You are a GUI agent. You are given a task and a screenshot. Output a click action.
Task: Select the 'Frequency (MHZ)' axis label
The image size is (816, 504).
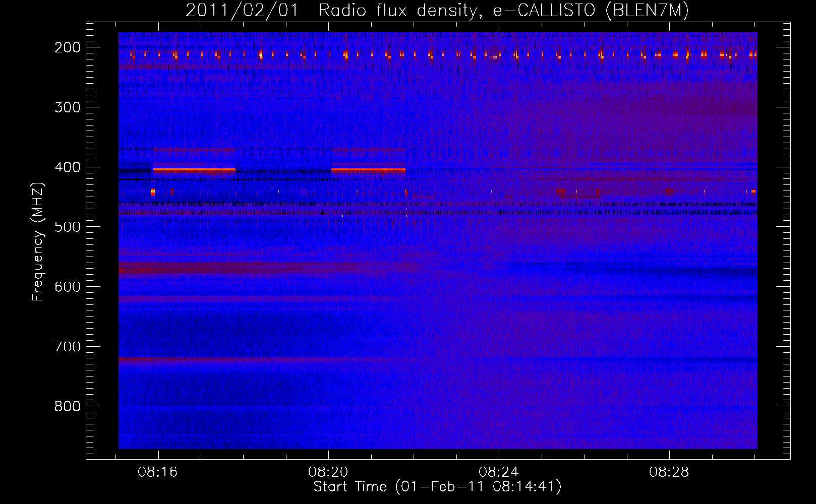(38, 242)
